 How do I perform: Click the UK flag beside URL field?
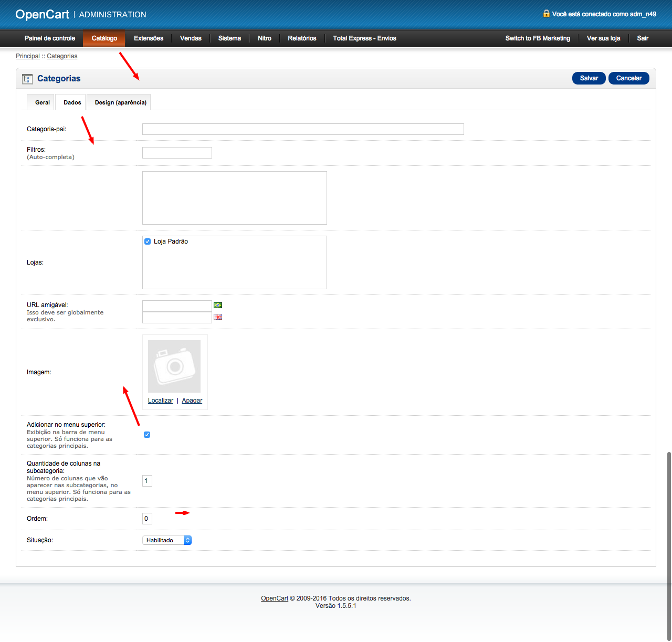click(x=218, y=317)
